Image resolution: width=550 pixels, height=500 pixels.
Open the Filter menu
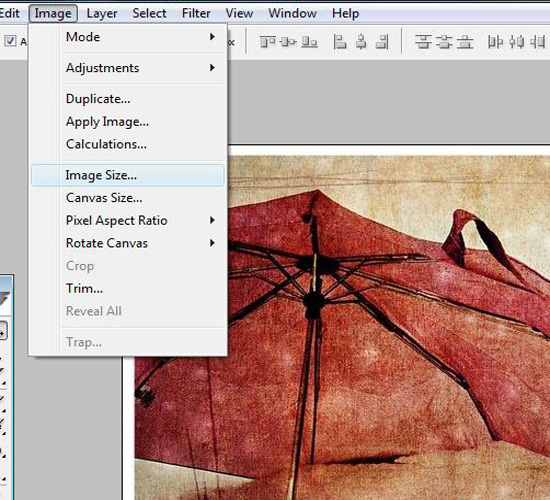196,13
